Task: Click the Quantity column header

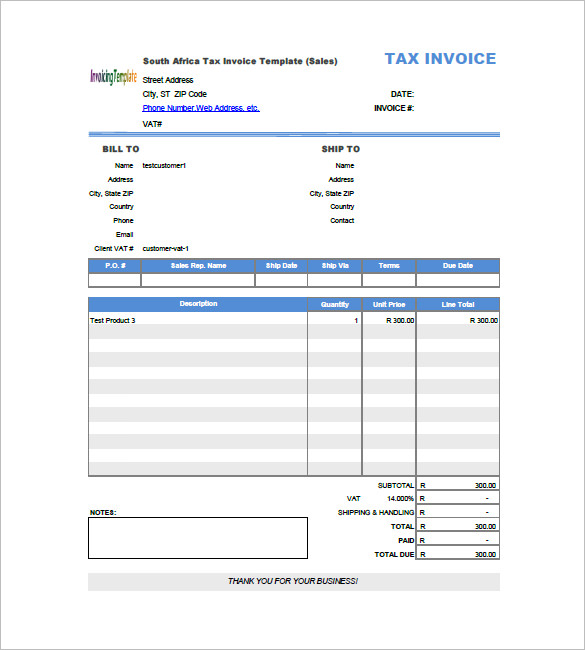Action: click(335, 304)
